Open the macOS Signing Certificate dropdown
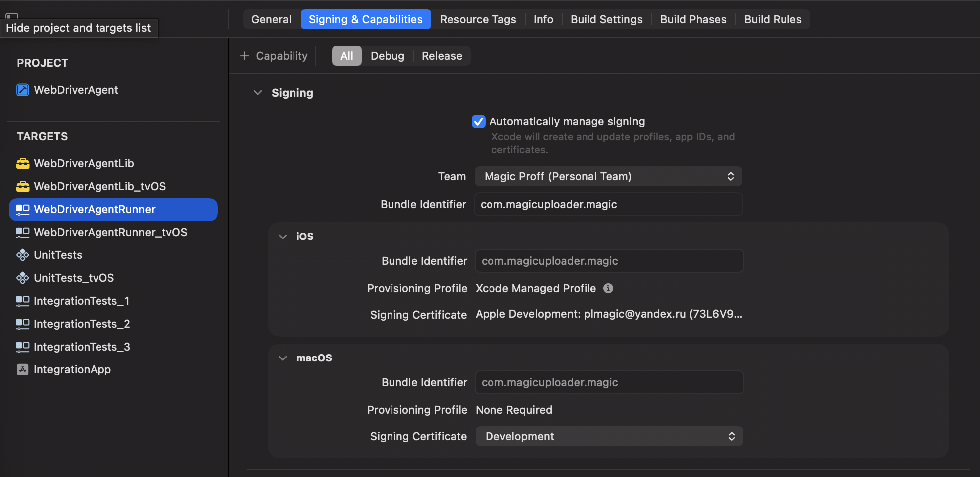980x477 pixels. [608, 436]
